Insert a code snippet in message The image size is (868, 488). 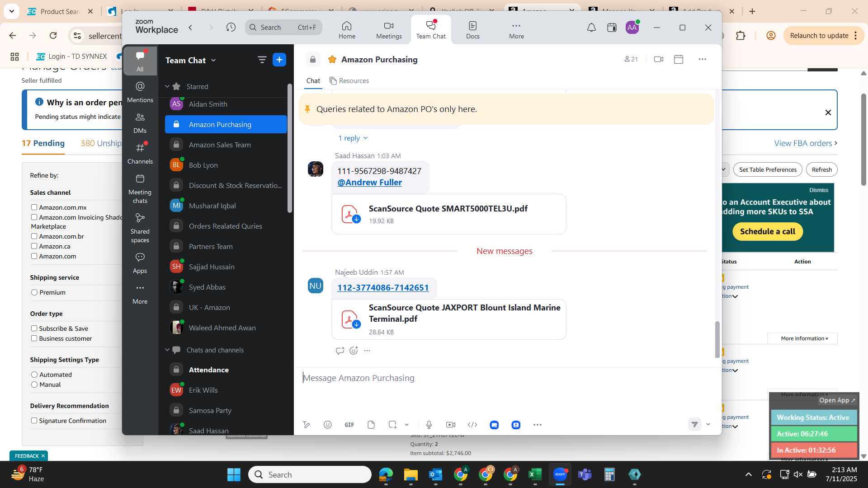(472, 425)
